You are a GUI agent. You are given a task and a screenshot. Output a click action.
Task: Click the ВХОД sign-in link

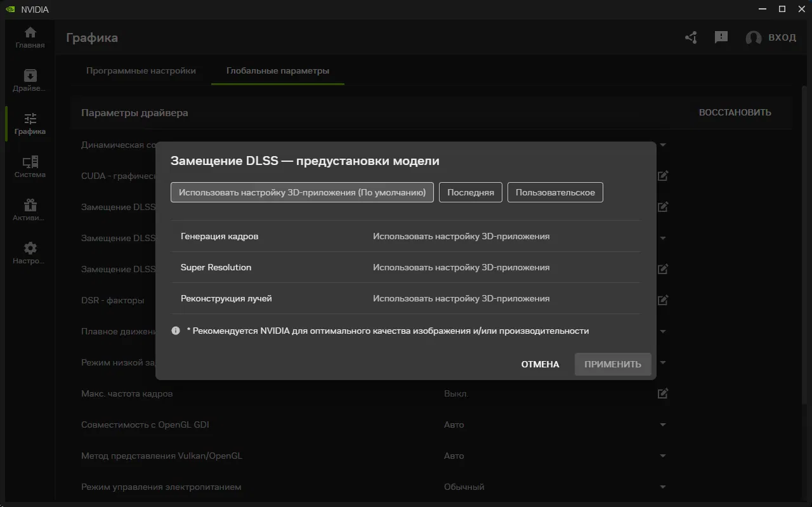tap(782, 37)
